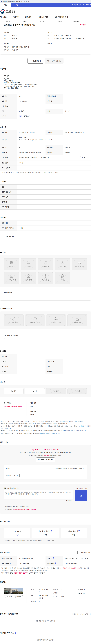Jump to the 전형방법 section tab
Viewport: 91px width, 644px height.
[76, 22]
